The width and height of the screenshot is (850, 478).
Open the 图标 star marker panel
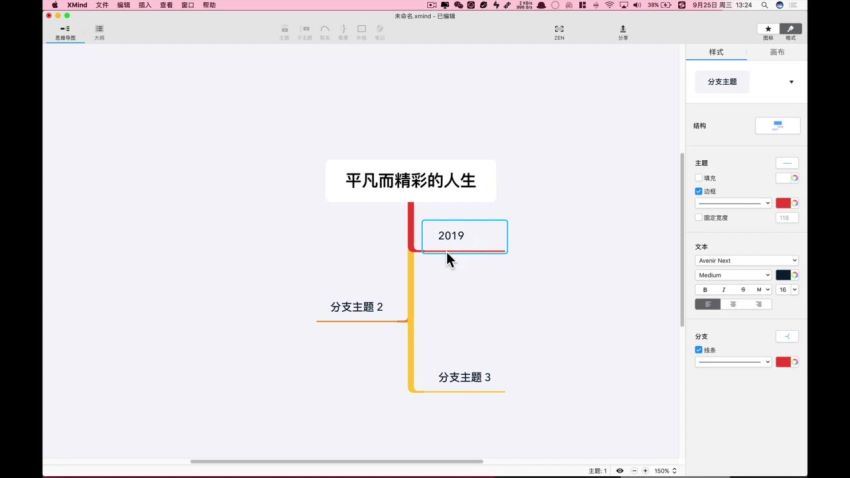coord(768,31)
